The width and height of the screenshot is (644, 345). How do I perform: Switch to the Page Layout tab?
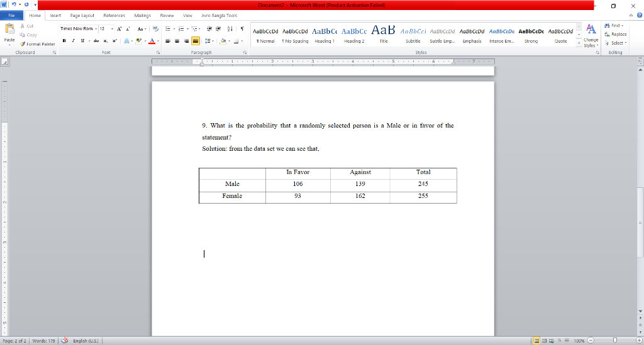point(82,15)
